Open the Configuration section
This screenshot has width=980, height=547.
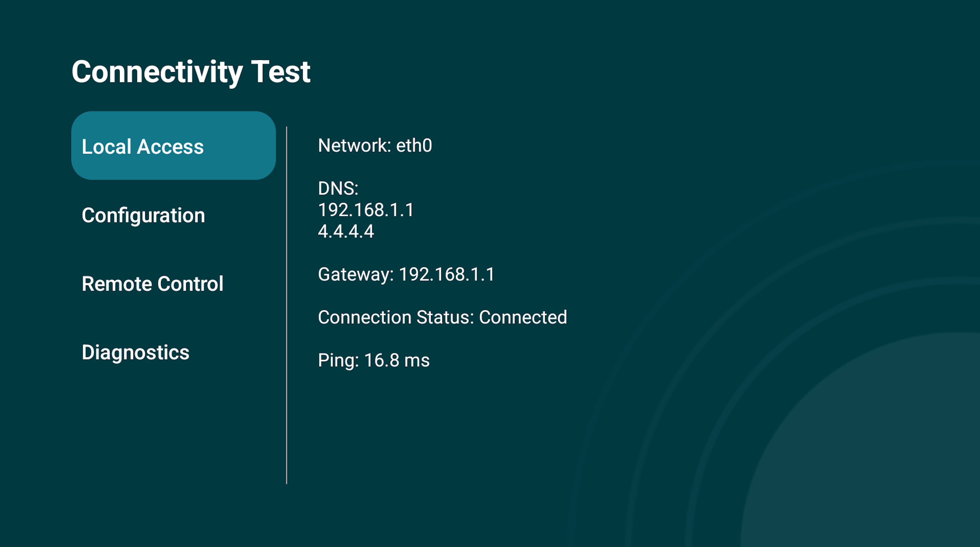tap(144, 215)
